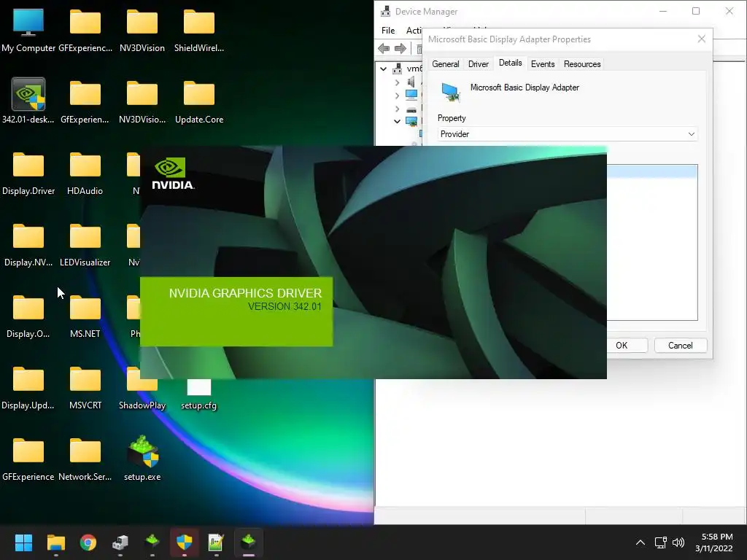Collapse the display adapters tree node
The image size is (747, 560).
pos(397,122)
